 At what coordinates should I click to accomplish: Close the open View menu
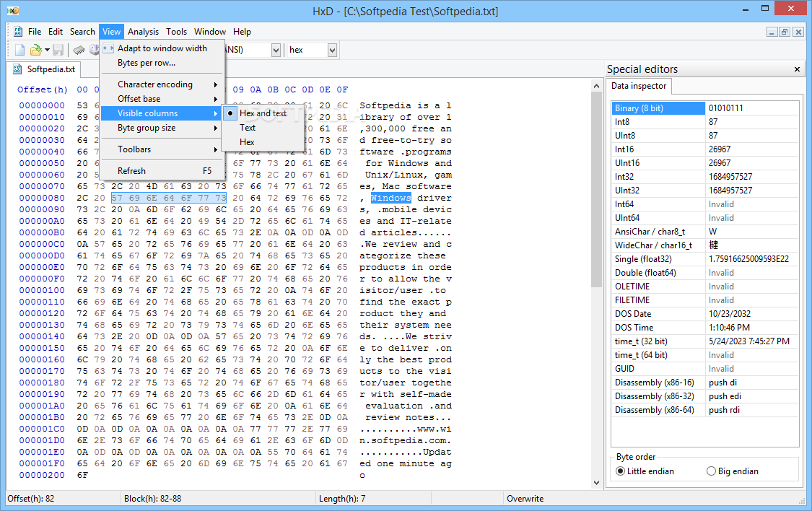coord(111,32)
